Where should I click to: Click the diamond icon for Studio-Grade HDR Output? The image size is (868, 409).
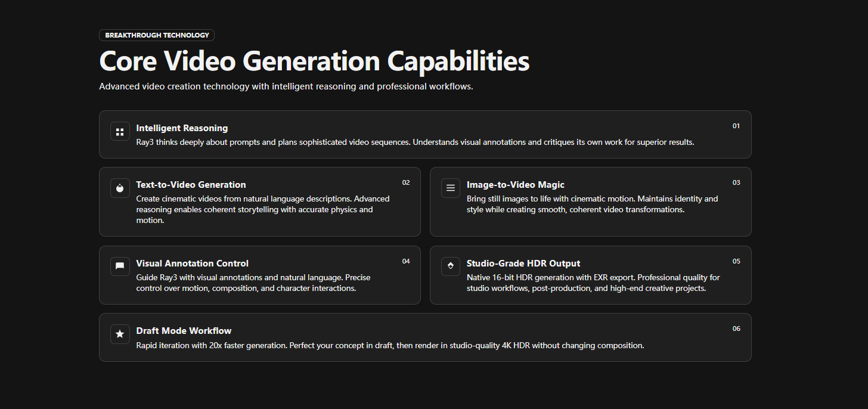click(x=451, y=267)
